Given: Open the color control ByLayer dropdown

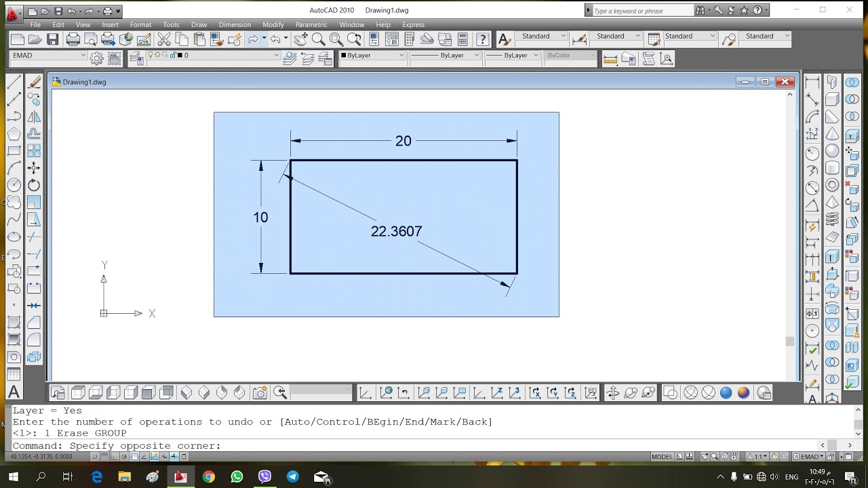Looking at the screenshot, I should coord(372,56).
